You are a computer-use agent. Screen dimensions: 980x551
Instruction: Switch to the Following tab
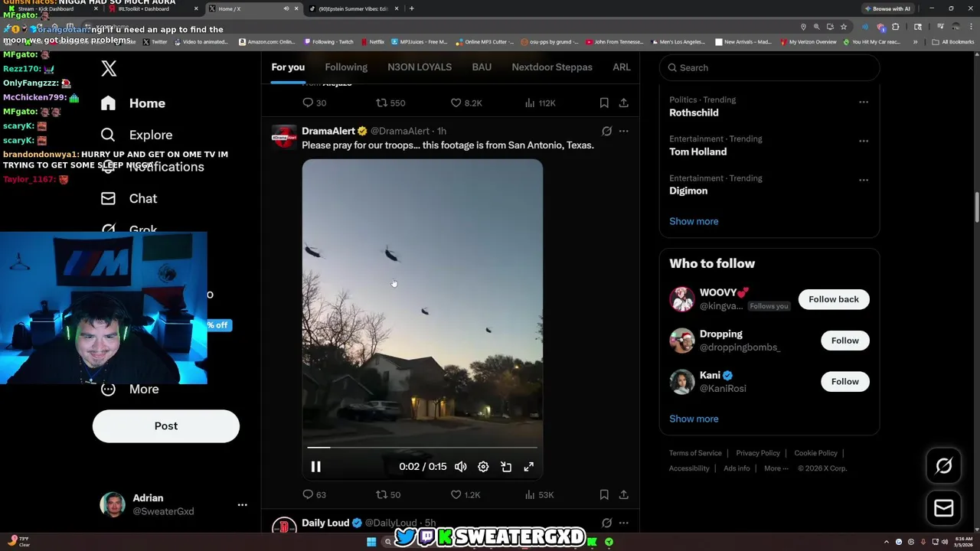346,67
